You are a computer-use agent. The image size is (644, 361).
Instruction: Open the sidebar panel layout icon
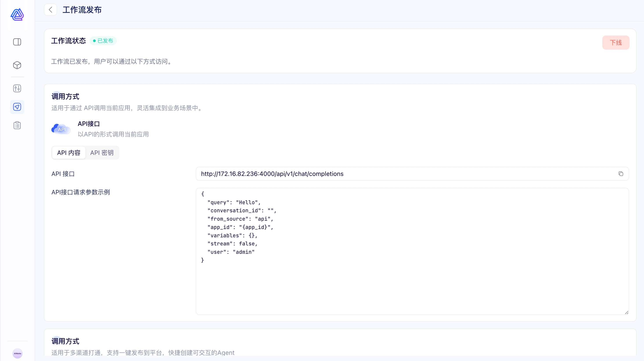17,42
